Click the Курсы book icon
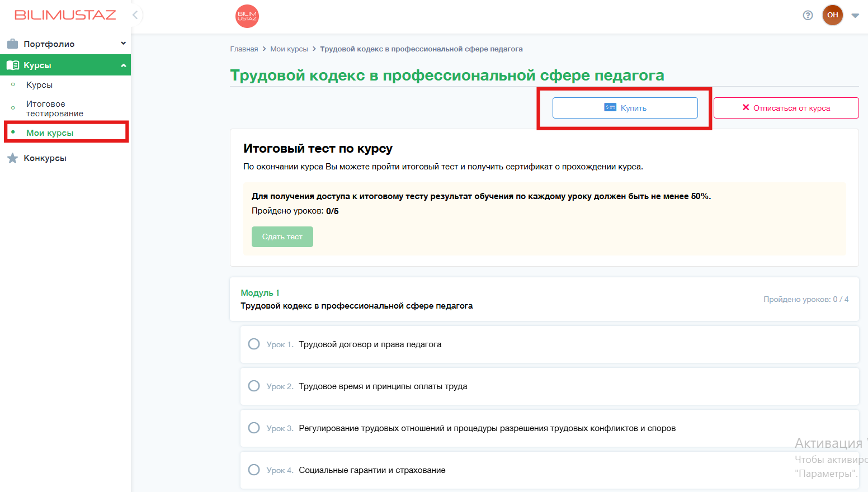Screen dimensions: 868x492 point(12,65)
